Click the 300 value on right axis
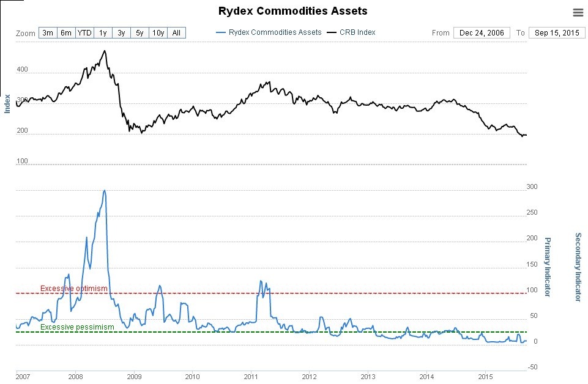Viewport: 588px width, 384px height. pyautogui.click(x=532, y=186)
